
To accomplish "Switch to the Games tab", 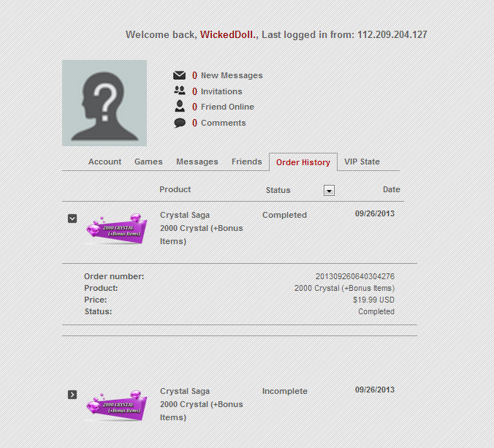I will (x=148, y=162).
